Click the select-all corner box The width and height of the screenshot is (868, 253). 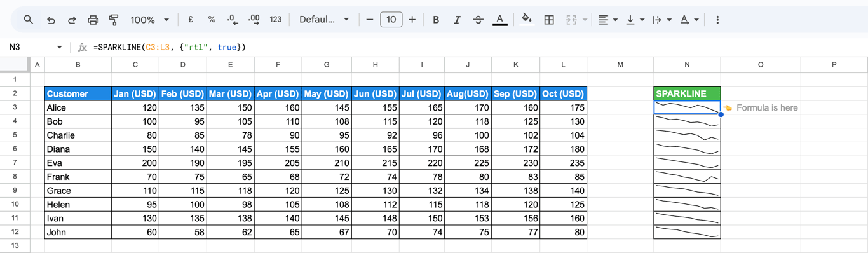[15, 64]
